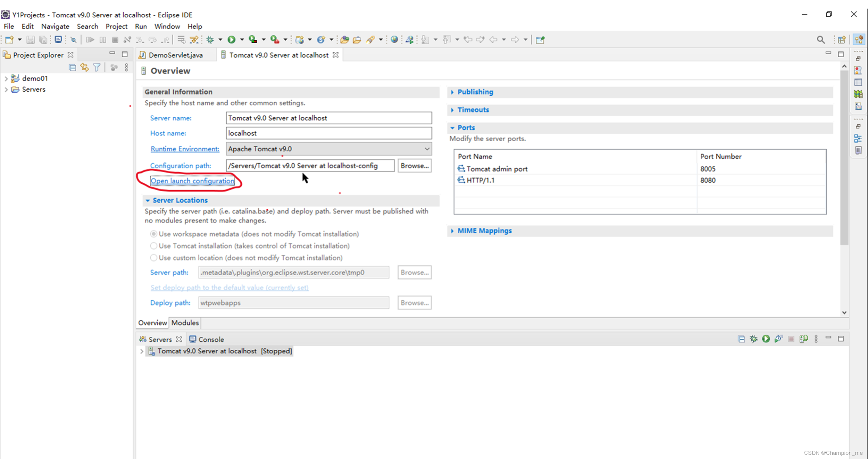Click the Server name text field
The image size is (868, 459).
329,118
